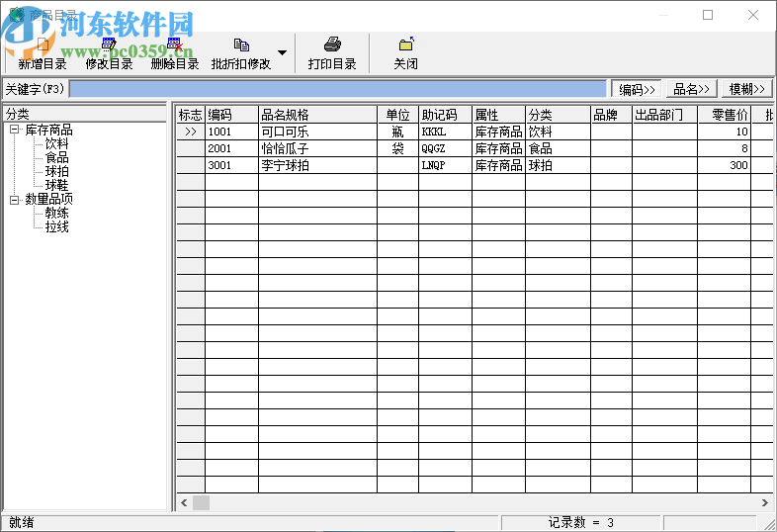The image size is (777, 532).
Task: Click the 饮料 cell in the table
Action: (558, 132)
